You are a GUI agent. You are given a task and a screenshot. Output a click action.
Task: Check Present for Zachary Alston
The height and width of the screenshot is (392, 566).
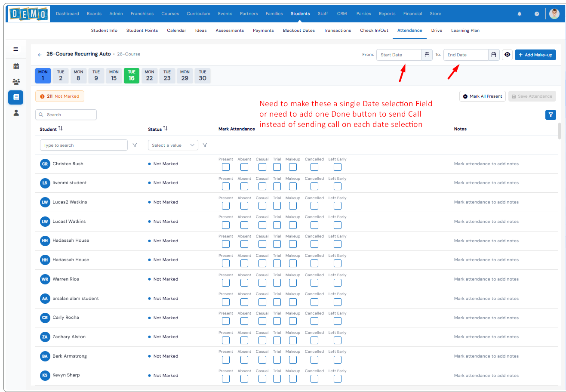pos(226,340)
